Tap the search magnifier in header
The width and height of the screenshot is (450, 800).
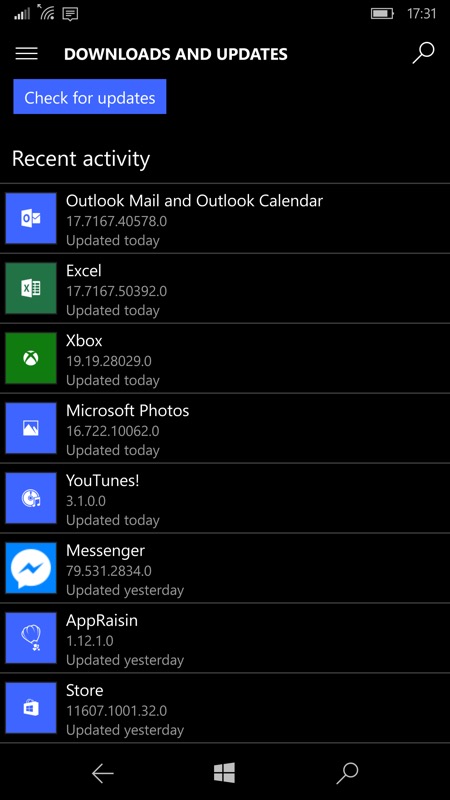423,54
